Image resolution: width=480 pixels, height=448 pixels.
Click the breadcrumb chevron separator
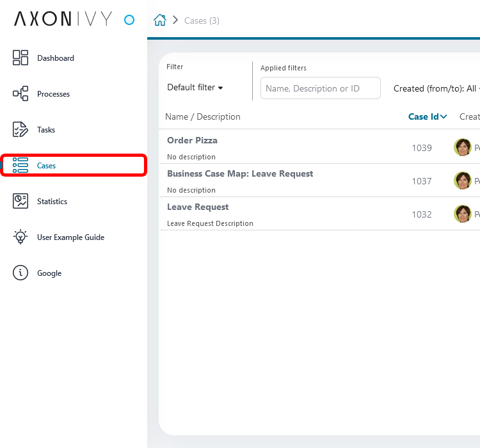pos(175,20)
